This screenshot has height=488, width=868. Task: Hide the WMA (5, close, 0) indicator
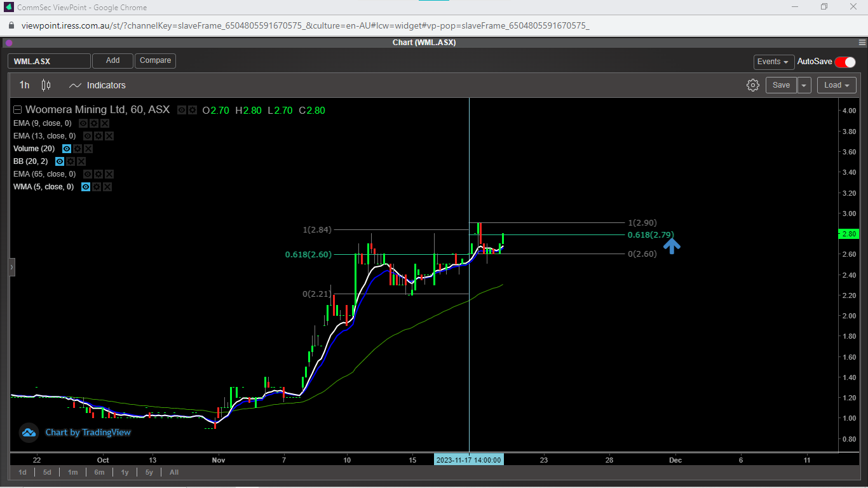click(86, 187)
